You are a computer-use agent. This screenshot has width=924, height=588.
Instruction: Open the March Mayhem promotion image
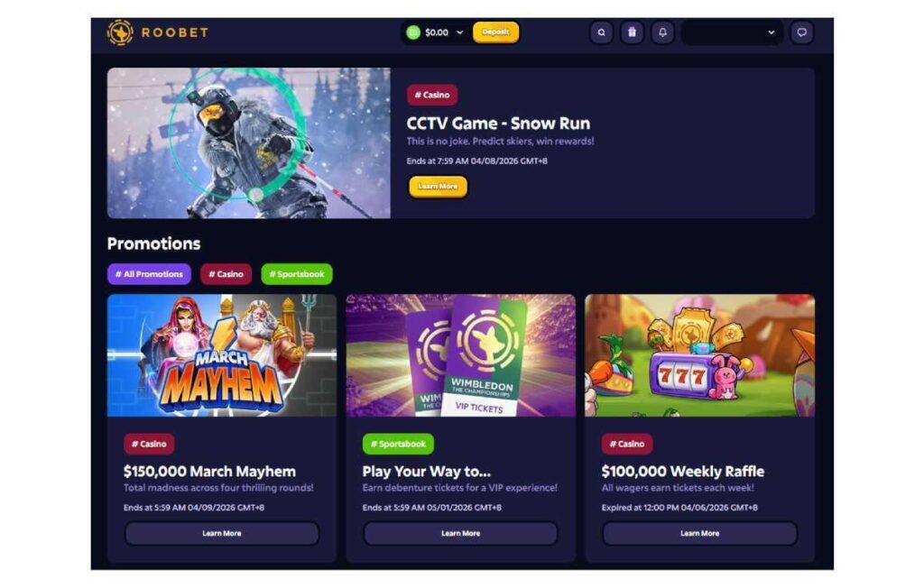click(222, 355)
